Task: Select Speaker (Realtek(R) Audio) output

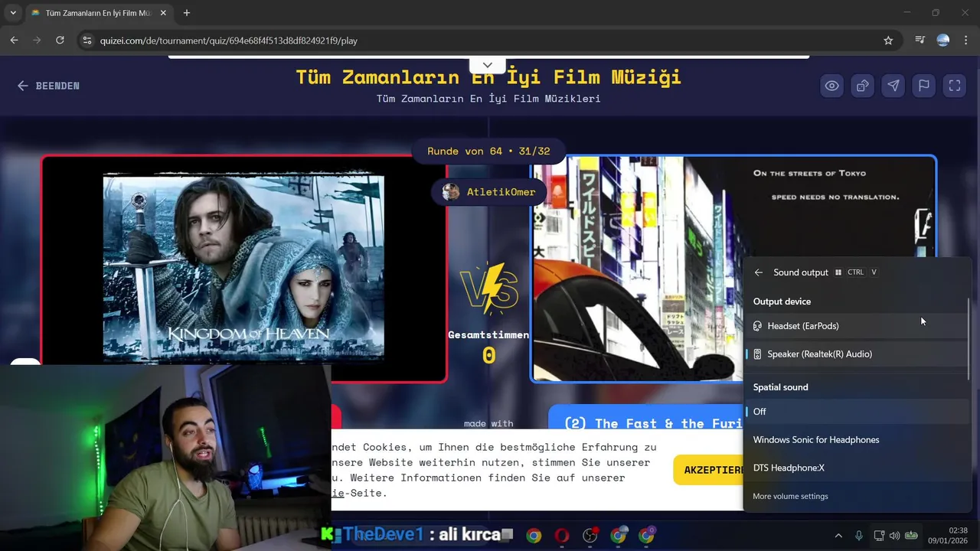Action: (x=857, y=354)
